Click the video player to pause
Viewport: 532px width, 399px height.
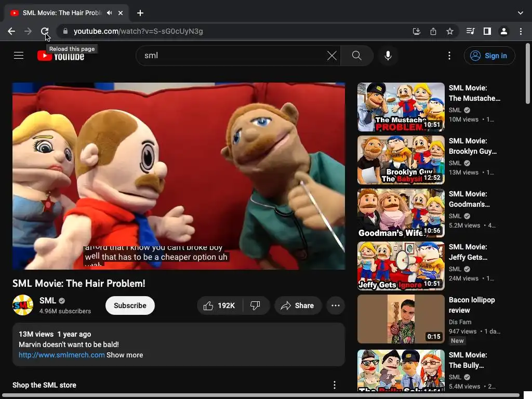click(179, 176)
